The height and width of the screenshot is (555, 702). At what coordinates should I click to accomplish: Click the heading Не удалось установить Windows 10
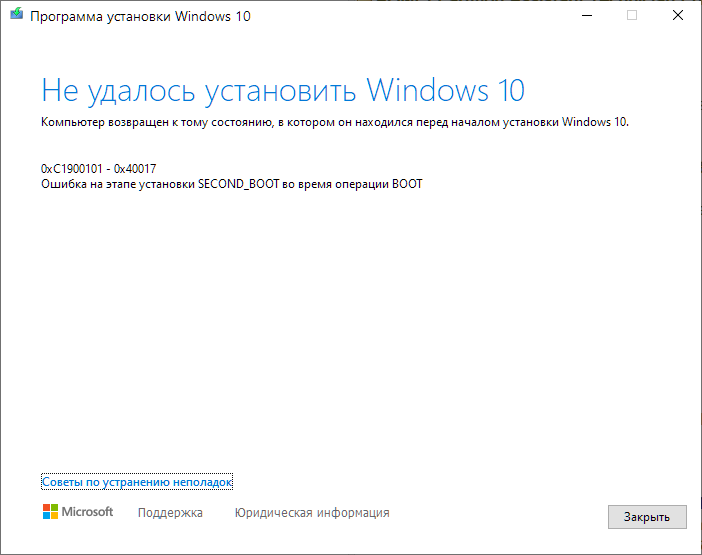(283, 92)
